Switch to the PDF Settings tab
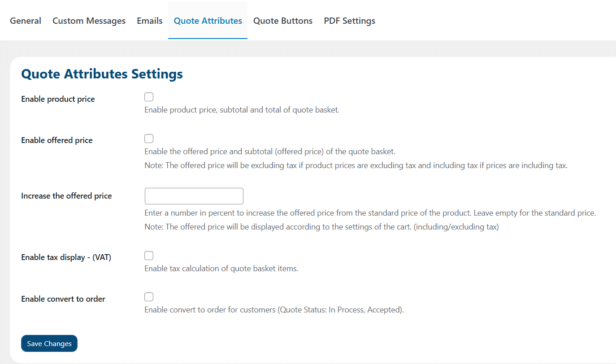 pos(350,21)
